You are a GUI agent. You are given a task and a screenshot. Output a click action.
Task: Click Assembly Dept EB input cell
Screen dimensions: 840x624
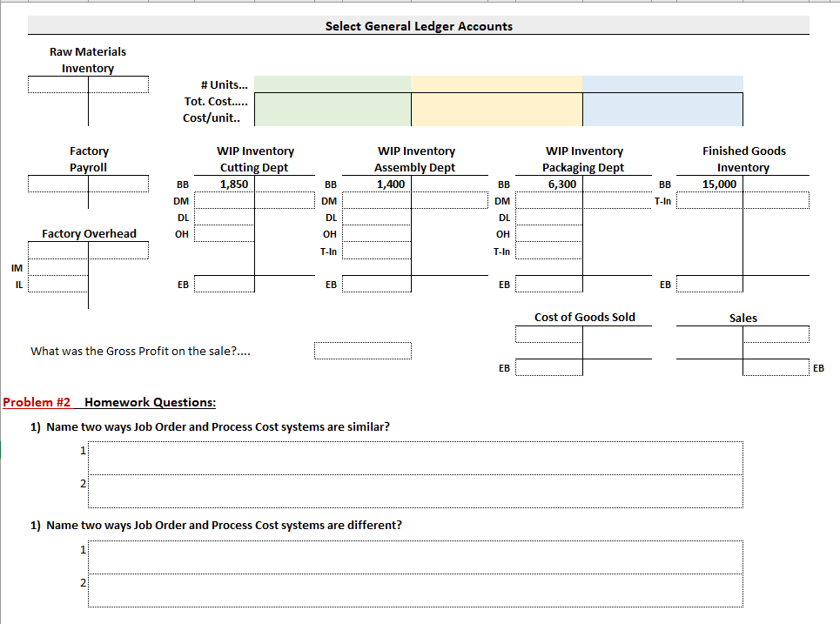pos(377,285)
